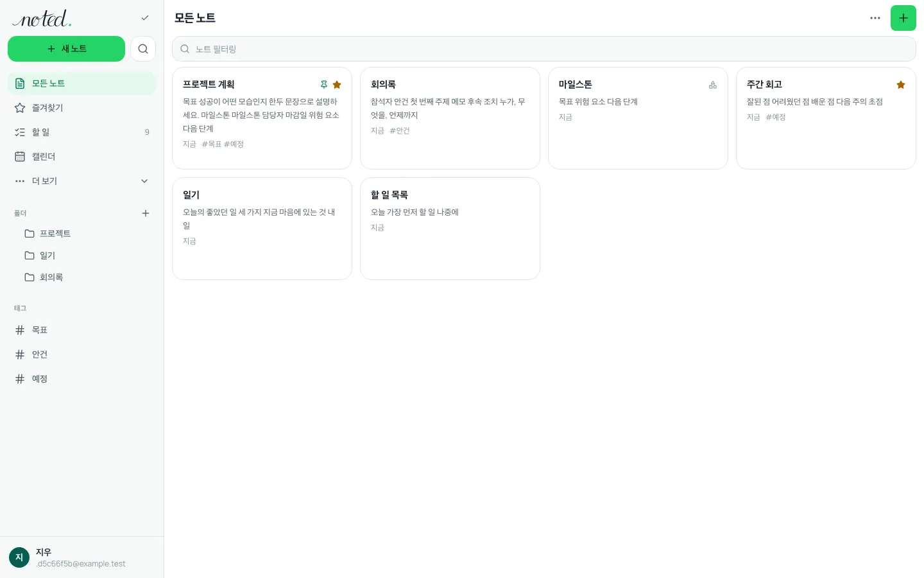The width and height of the screenshot is (924, 578).
Task: Click the hash icon next to 예정
Action: click(x=20, y=379)
